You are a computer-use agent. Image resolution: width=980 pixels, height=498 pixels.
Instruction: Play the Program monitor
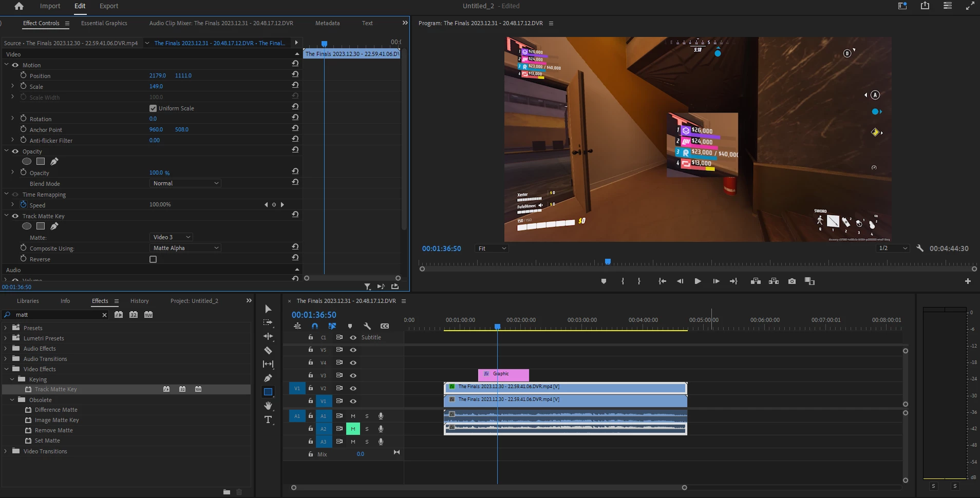698,281
